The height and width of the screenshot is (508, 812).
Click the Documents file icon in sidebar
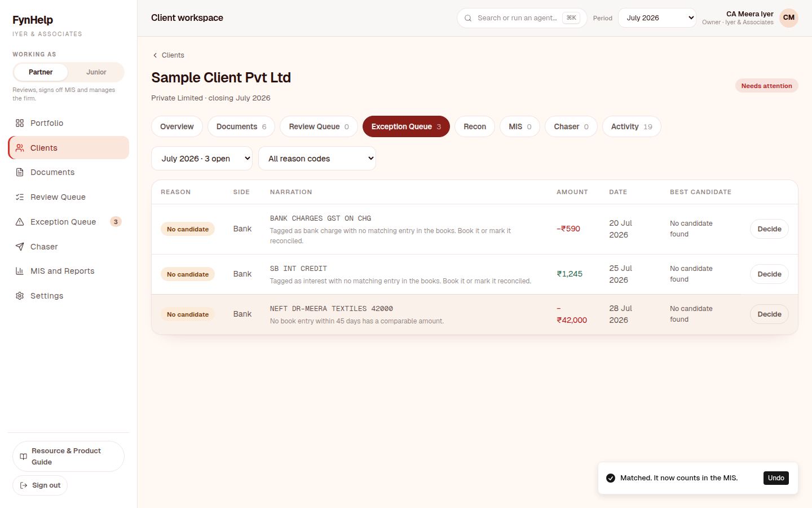tap(20, 172)
